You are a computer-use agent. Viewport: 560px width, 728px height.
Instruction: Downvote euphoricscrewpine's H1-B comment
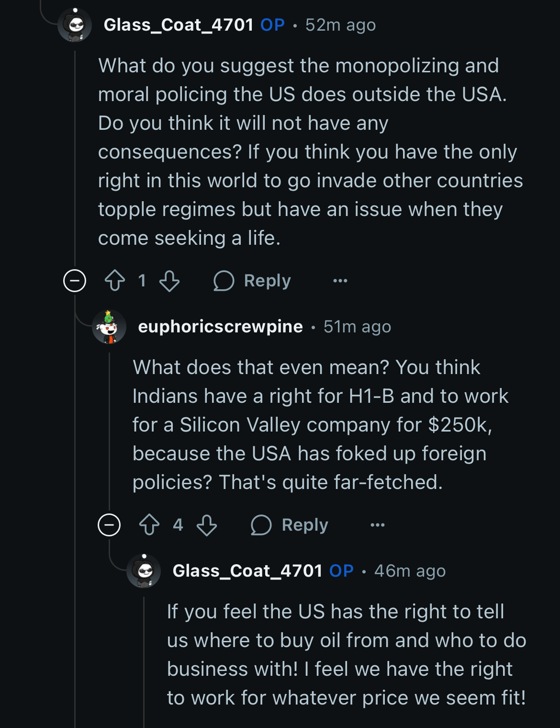tap(207, 525)
